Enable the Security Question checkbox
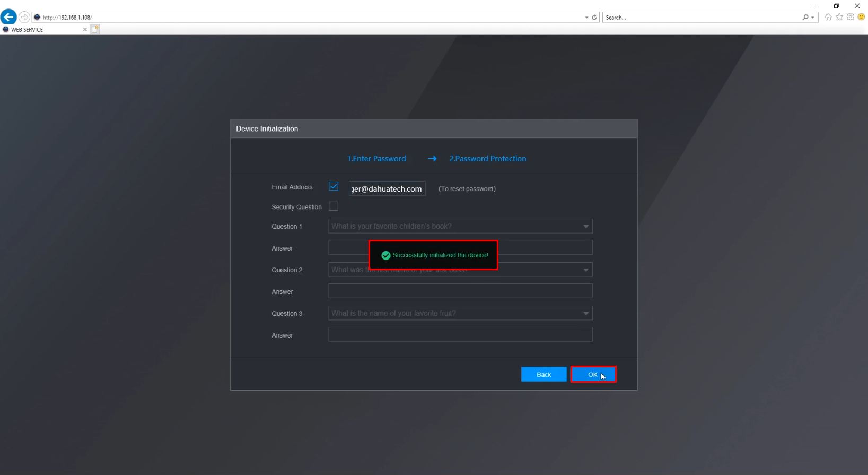 coord(334,206)
